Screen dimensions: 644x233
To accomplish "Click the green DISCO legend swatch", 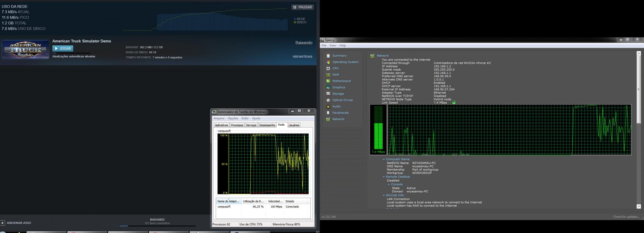I will point(295,22).
